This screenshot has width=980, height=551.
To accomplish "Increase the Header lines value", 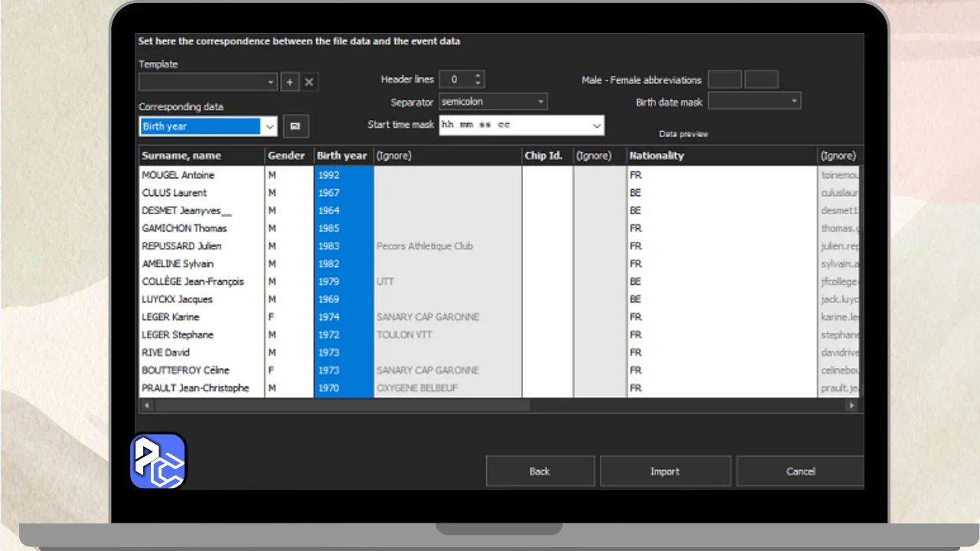I will click(x=479, y=76).
